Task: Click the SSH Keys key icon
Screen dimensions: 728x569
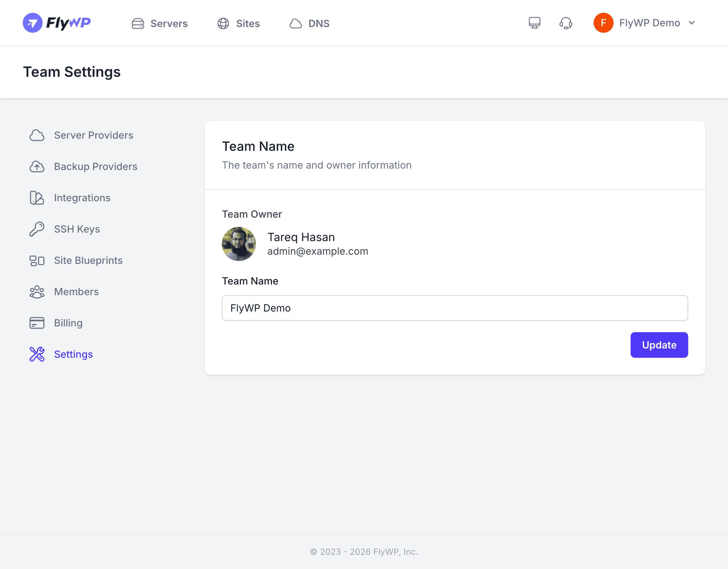Action: pyautogui.click(x=37, y=229)
